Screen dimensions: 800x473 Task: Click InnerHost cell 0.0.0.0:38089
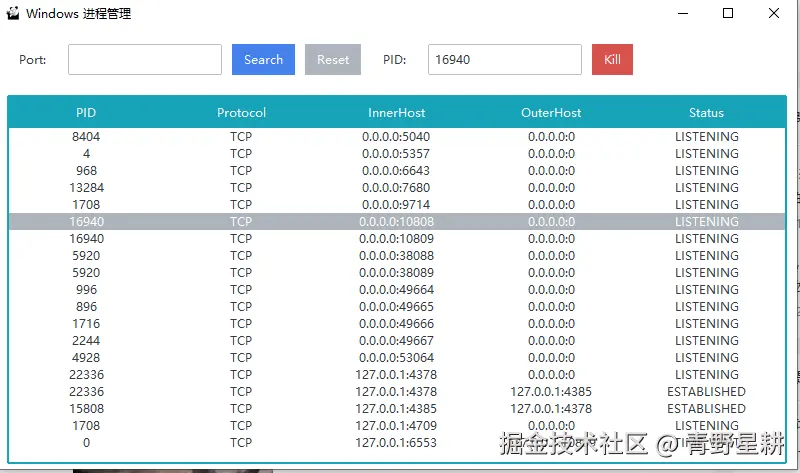point(396,272)
